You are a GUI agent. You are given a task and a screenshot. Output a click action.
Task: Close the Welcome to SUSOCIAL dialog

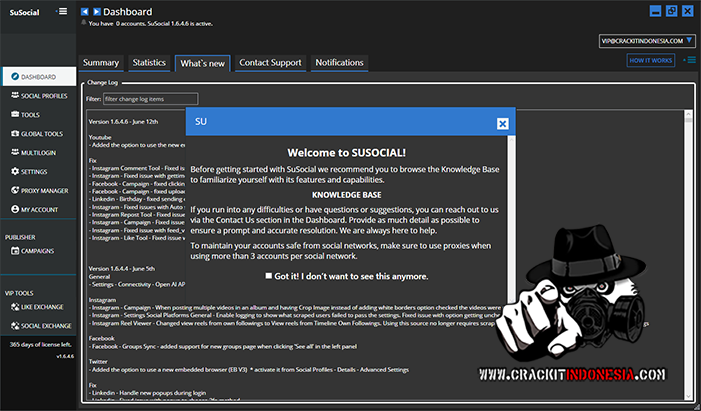point(503,123)
